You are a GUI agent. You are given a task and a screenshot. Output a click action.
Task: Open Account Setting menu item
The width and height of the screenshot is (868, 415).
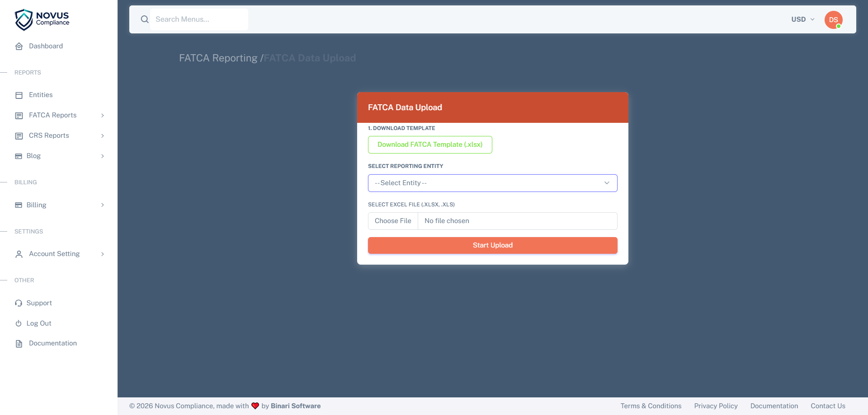(54, 254)
